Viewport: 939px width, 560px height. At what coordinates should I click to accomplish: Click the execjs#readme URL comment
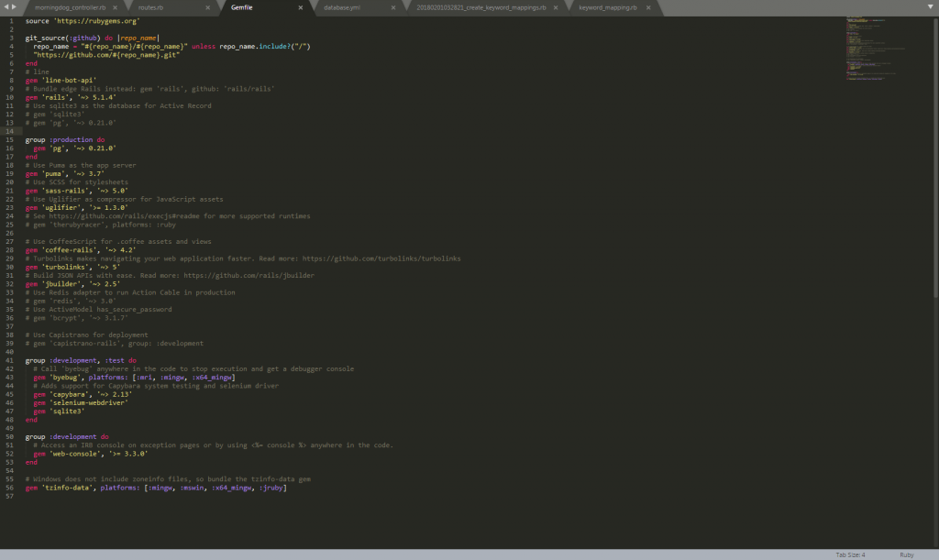click(125, 216)
